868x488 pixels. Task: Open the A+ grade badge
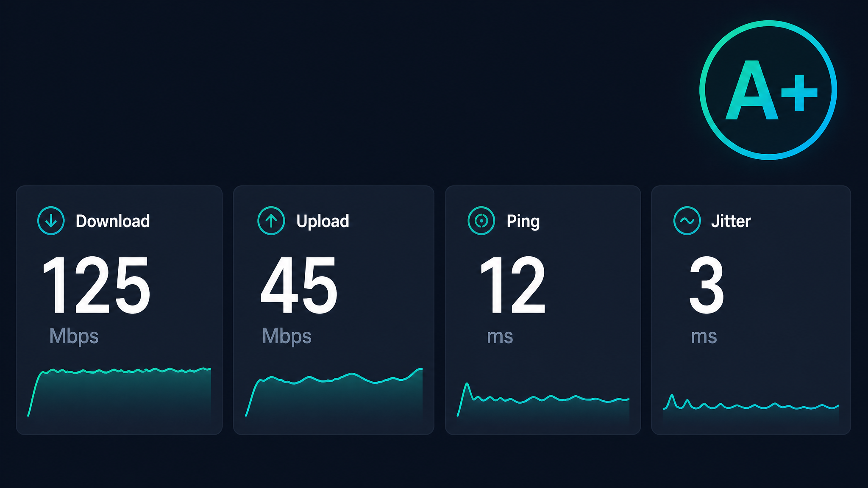click(768, 90)
